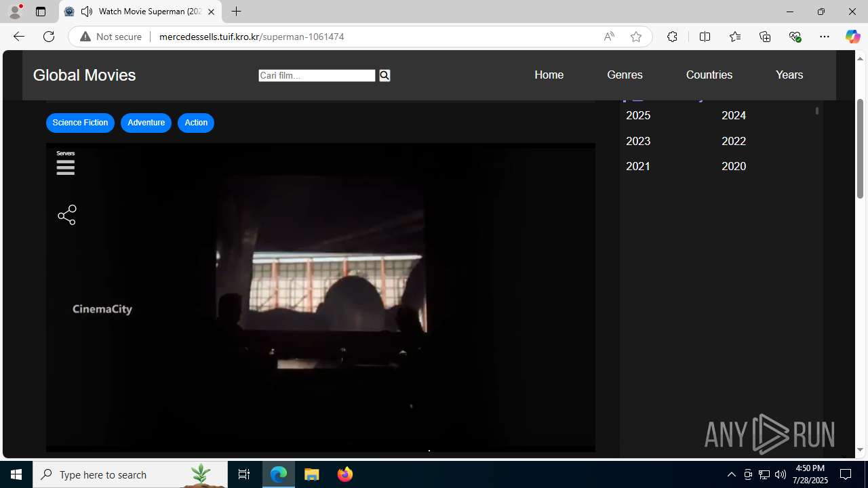Open the Home menu item
The image size is (868, 488).
click(x=549, y=75)
